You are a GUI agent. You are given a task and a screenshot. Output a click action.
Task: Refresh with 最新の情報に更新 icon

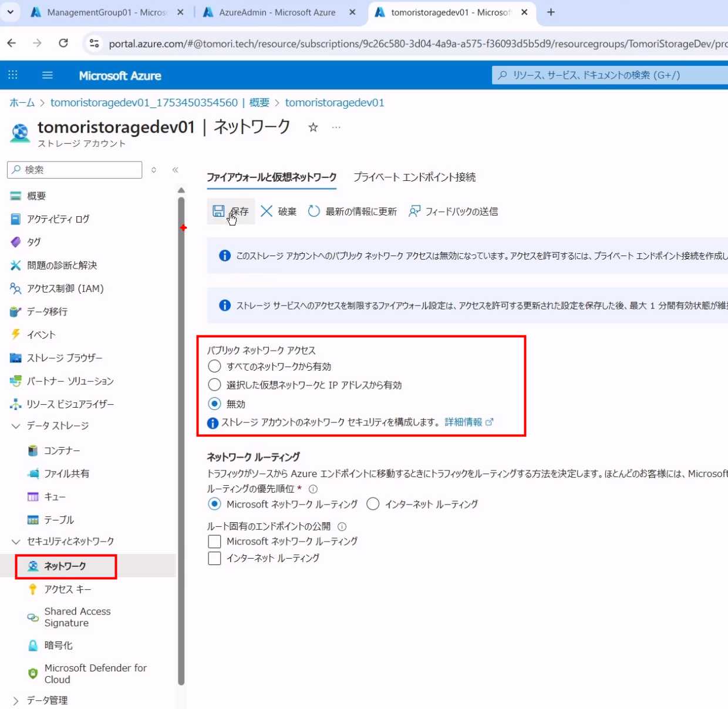314,211
